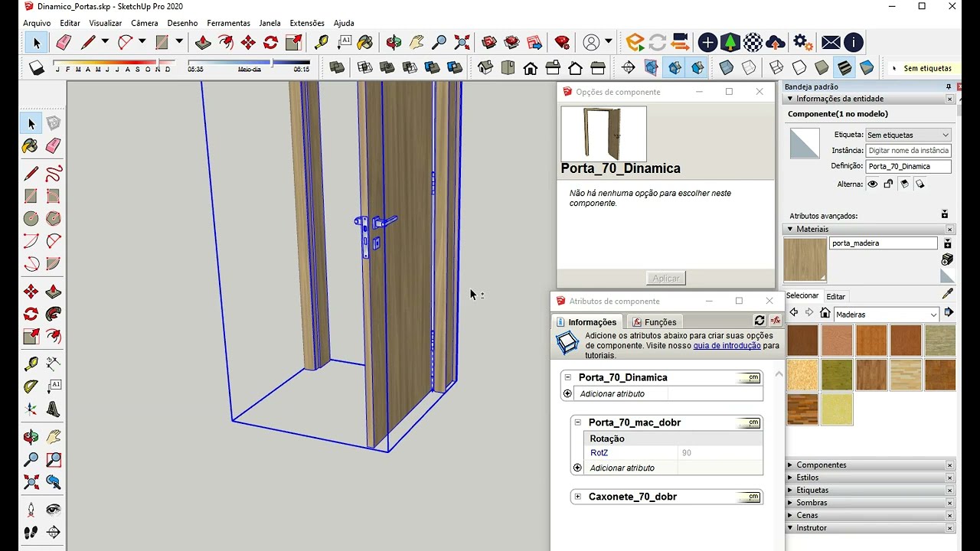
Task: Select the Tape Measure tool in top toolbar
Action: pyautogui.click(x=321, y=42)
